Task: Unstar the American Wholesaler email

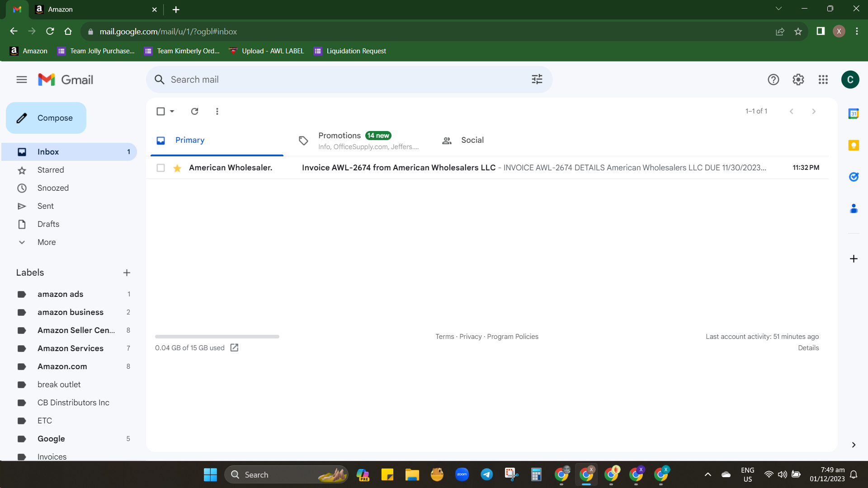Action: point(177,168)
